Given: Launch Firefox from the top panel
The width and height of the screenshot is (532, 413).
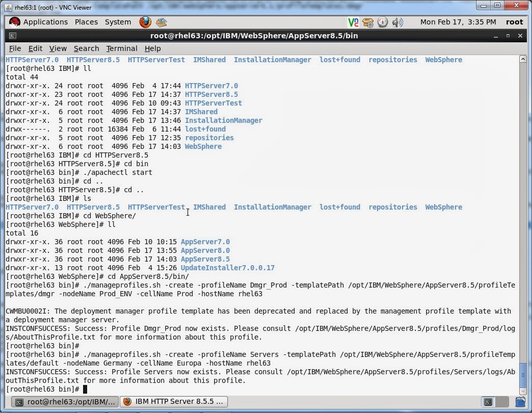Looking at the screenshot, I should (x=145, y=22).
